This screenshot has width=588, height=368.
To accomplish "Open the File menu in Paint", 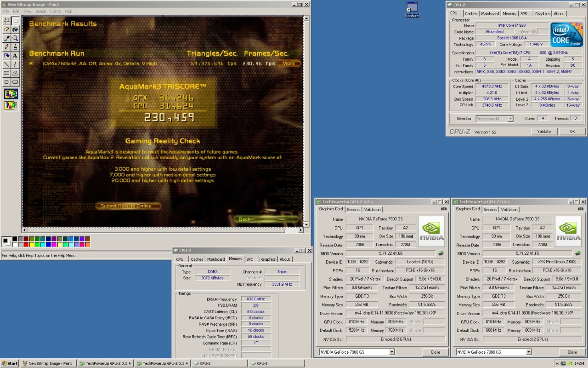I will click(6, 11).
